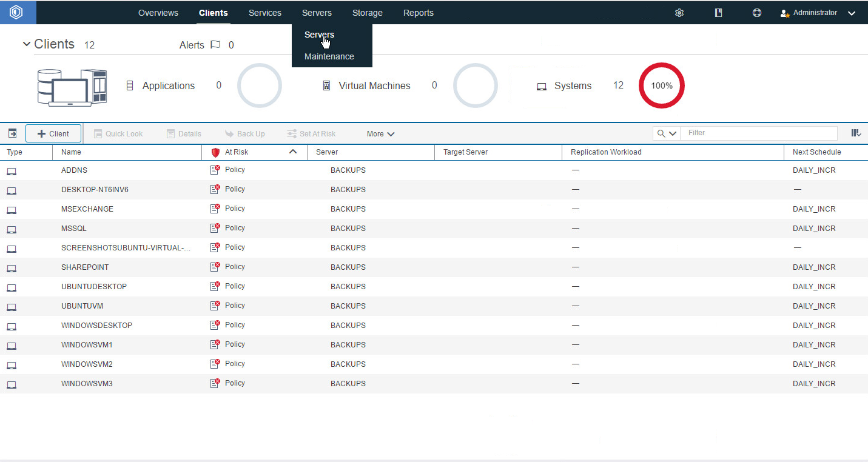Click the shield logo icon at top-left
868x462 pixels.
pyautogui.click(x=16, y=12)
